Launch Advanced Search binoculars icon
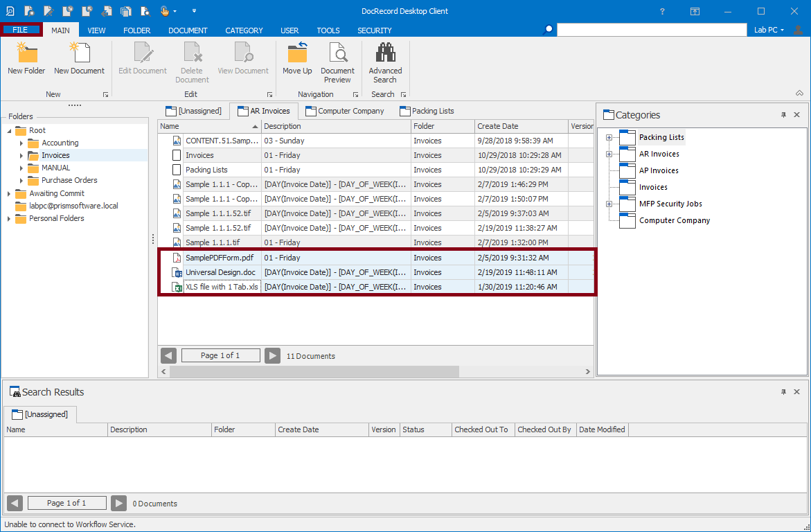This screenshot has width=811, height=532. coord(385,53)
